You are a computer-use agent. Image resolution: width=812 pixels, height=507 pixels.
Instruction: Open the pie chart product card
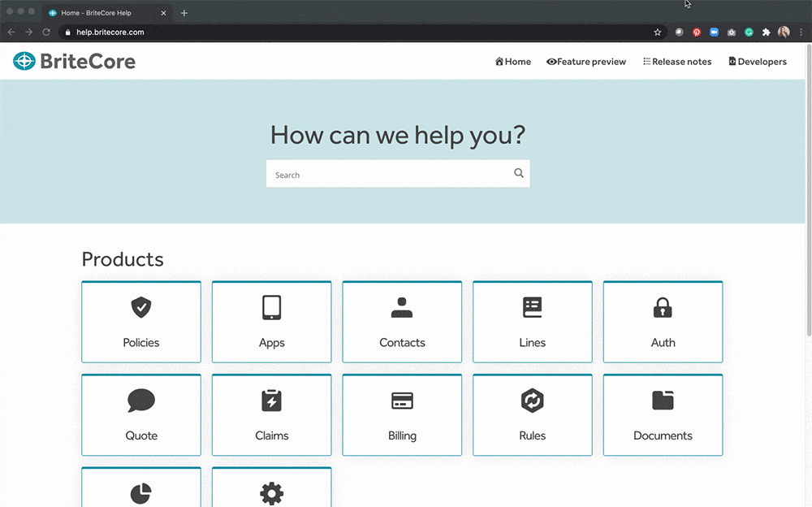coord(140,487)
